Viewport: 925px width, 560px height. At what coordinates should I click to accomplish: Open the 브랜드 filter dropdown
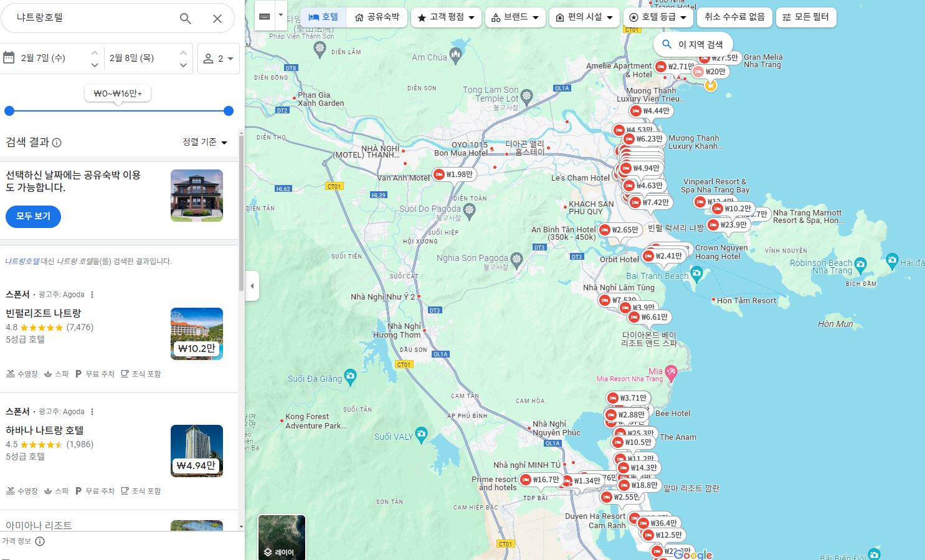click(515, 17)
